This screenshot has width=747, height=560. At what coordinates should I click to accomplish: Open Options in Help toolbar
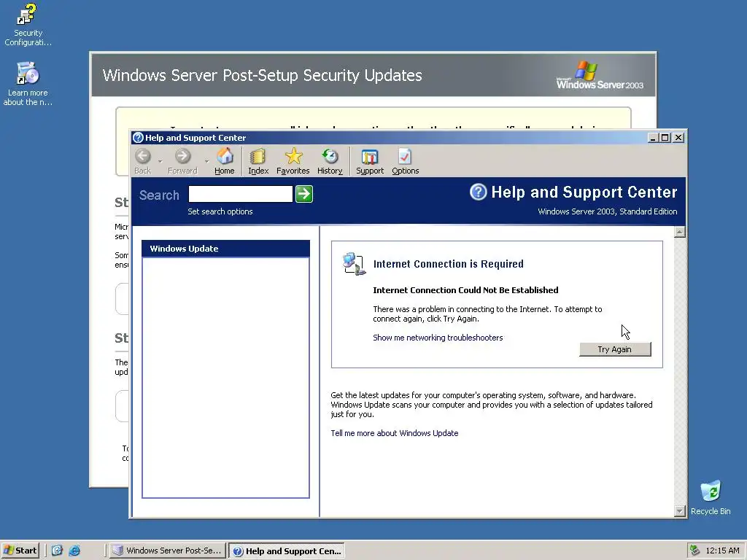pos(406,161)
